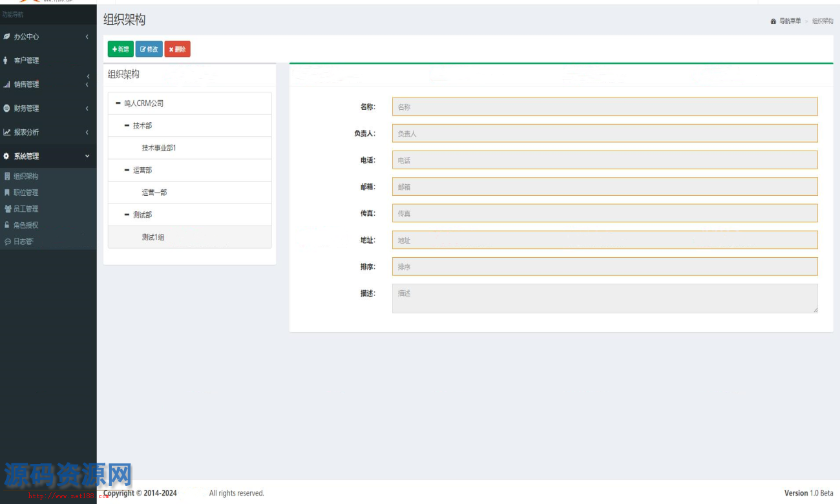This screenshot has height=504, width=840.
Task: Click the bar-signal icon beside 销售管理
Action: 6,85
